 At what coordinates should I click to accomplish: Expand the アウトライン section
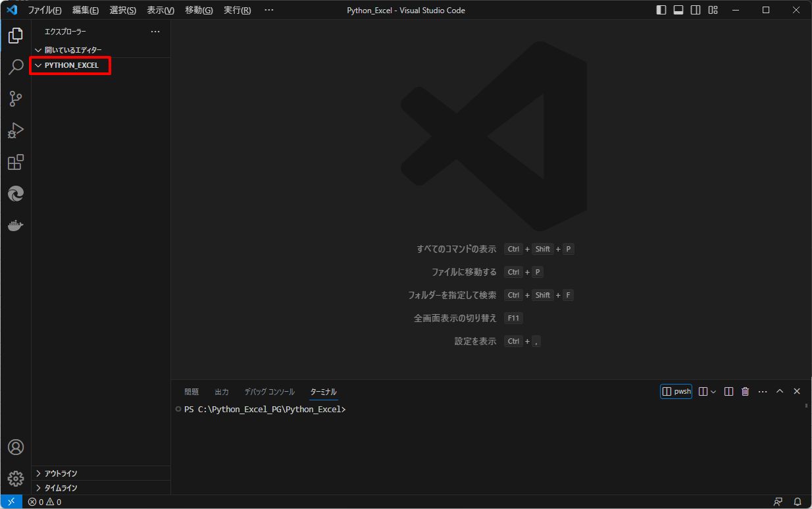click(101, 473)
